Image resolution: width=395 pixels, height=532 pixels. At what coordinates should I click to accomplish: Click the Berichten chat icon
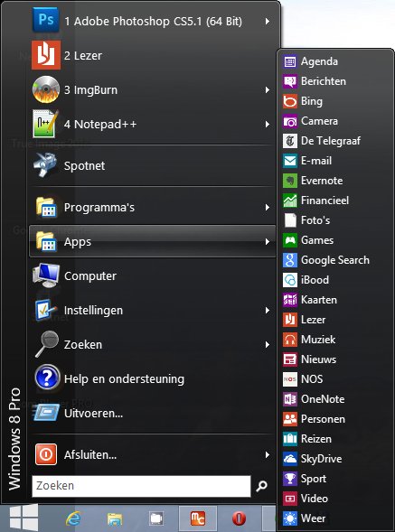pyautogui.click(x=290, y=81)
